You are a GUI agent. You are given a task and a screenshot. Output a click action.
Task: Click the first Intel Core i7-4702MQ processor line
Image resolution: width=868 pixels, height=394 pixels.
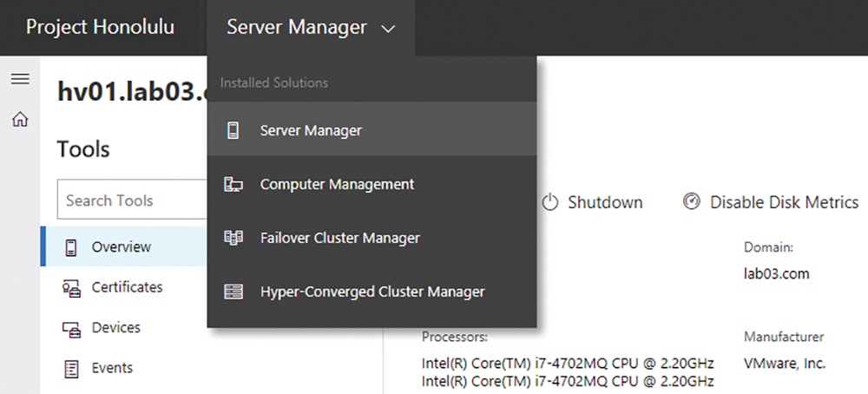pos(568,364)
